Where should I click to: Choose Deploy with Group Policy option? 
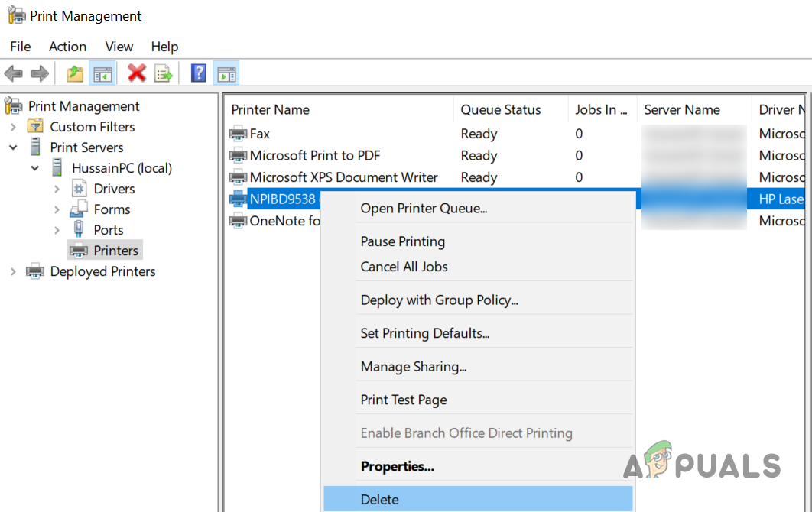(x=478, y=300)
